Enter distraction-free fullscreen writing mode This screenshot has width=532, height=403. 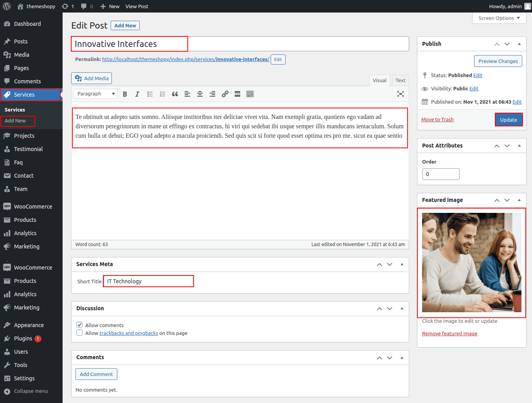pyautogui.click(x=401, y=94)
